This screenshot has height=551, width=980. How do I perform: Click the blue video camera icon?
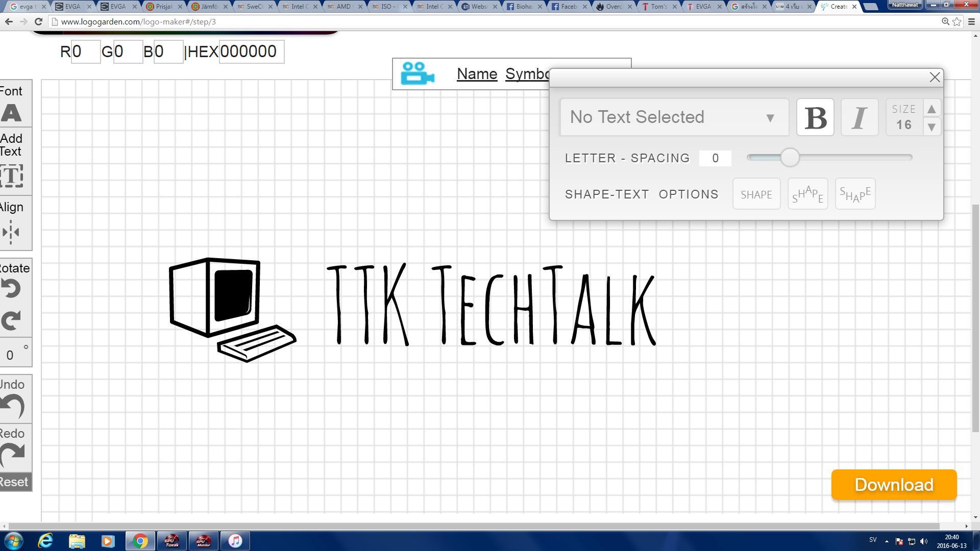(418, 73)
